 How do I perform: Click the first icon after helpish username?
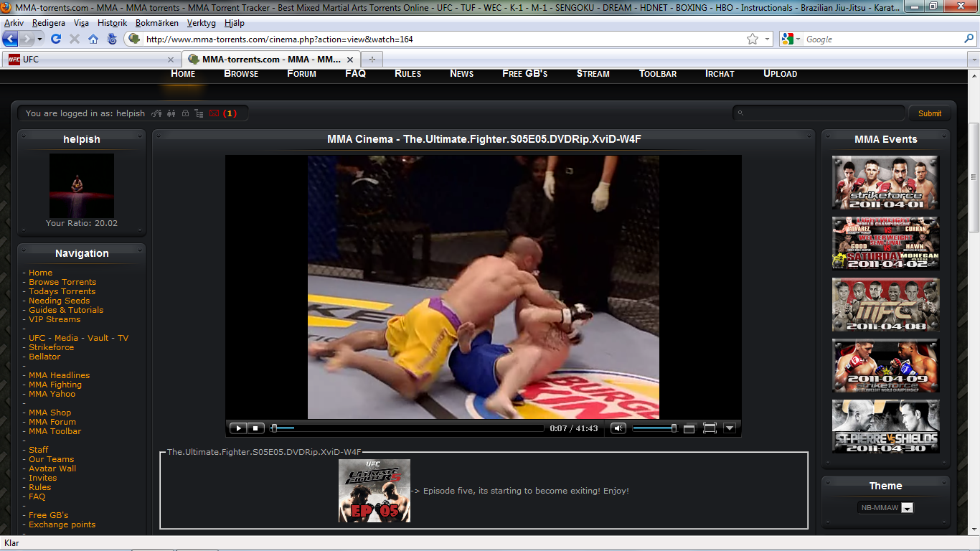click(x=156, y=113)
